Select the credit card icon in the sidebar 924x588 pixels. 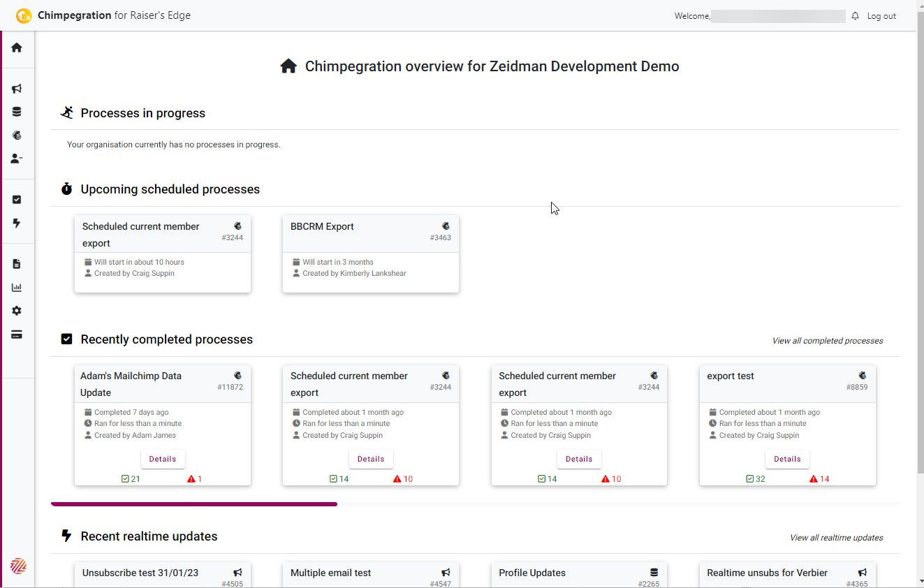[x=17, y=335]
